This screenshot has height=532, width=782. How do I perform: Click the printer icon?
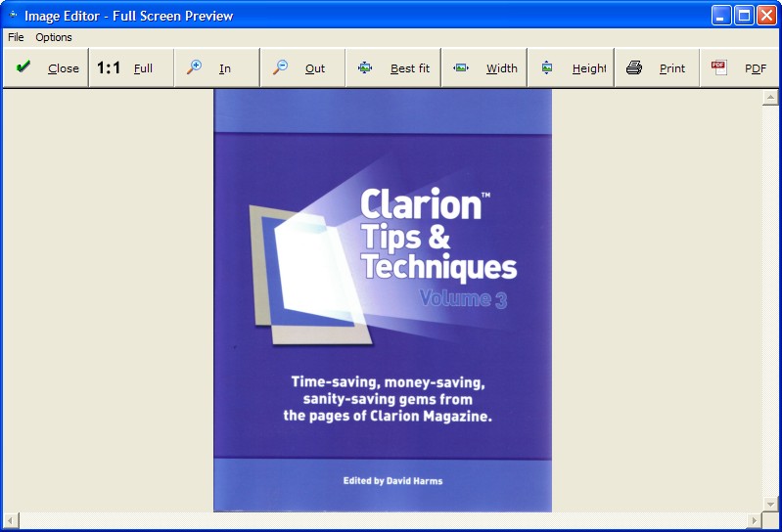pyautogui.click(x=634, y=67)
